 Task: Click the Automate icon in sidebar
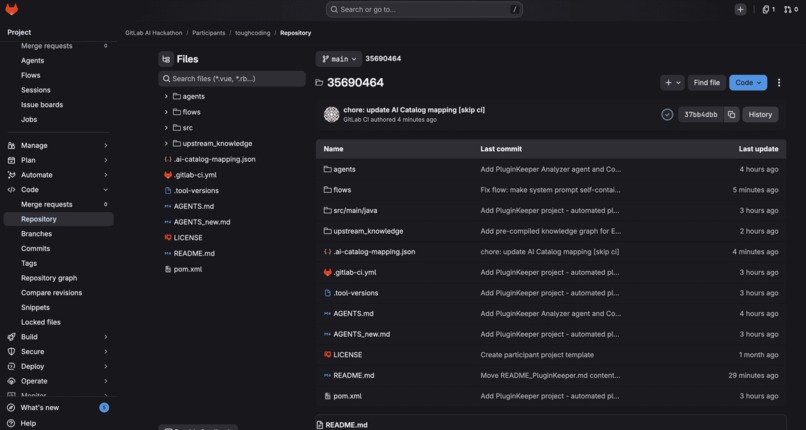pos(11,175)
